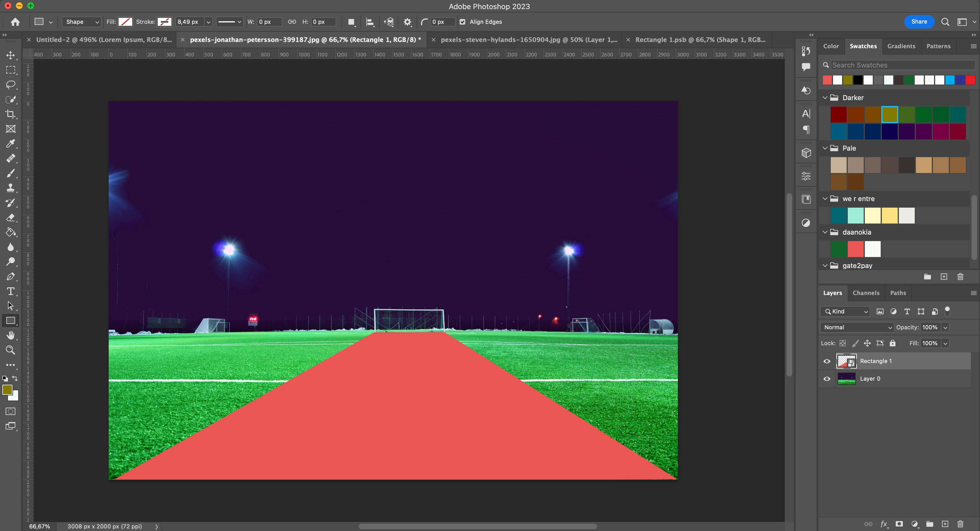Pick the mint swatch in we r entre
The height and width of the screenshot is (531, 980).
[855, 216]
